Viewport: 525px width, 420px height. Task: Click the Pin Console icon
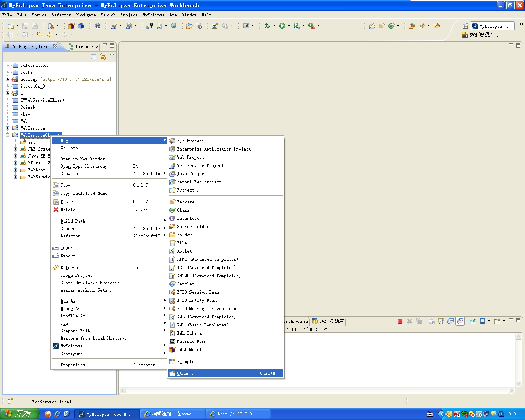472,321
